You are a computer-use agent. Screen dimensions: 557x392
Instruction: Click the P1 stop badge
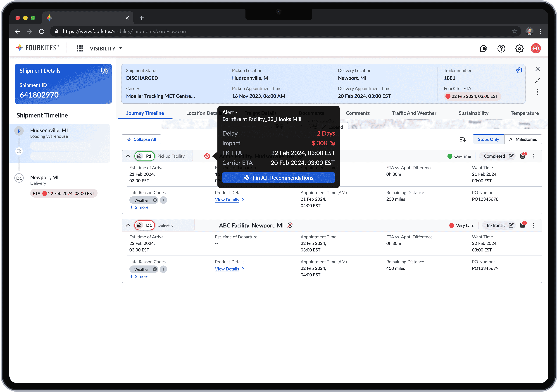[145, 156]
